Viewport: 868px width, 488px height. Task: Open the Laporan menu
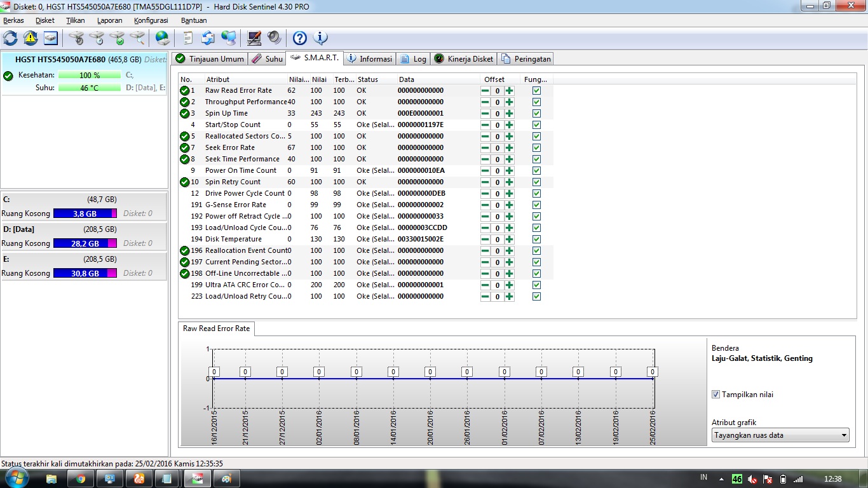pyautogui.click(x=109, y=20)
